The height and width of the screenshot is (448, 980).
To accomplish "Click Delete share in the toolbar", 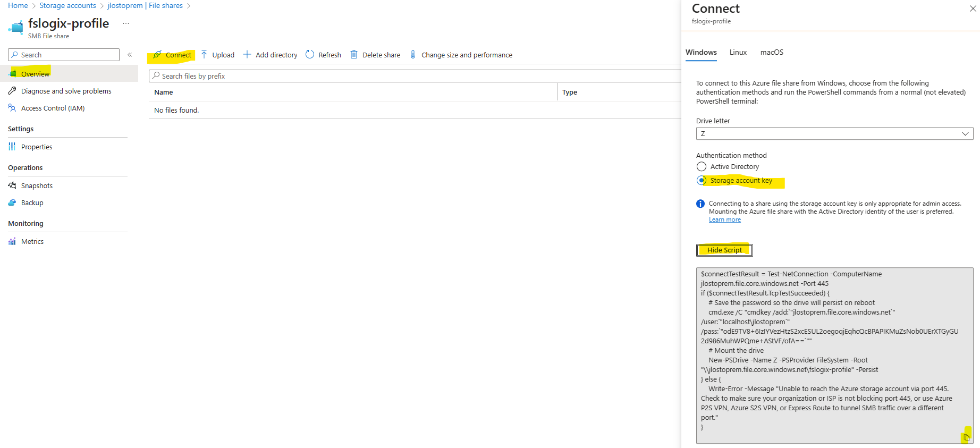I will 381,55.
